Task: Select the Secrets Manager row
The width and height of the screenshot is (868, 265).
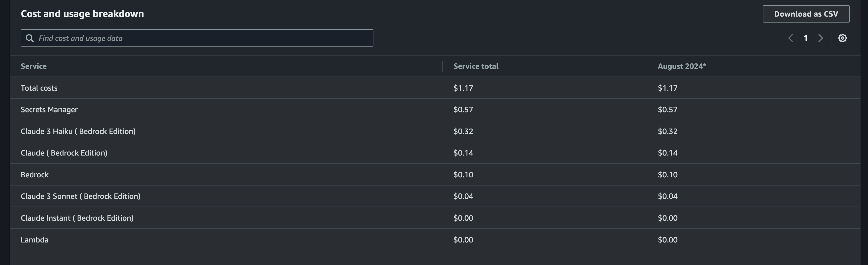Action: point(435,109)
